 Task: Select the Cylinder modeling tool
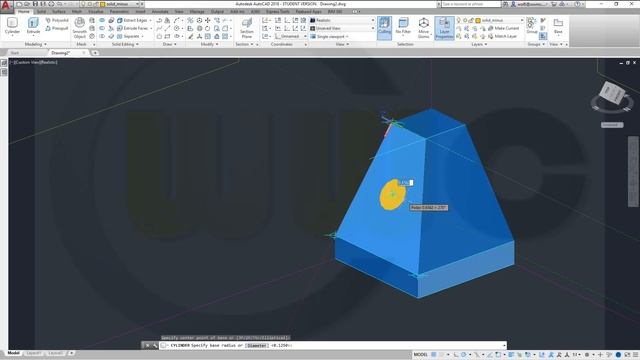(12, 26)
